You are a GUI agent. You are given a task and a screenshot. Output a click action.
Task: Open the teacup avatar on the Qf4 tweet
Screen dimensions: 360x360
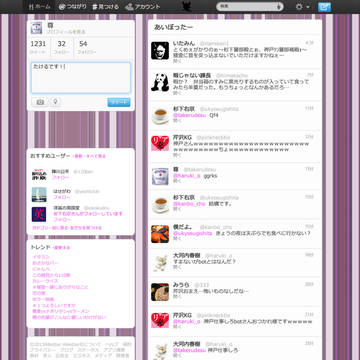pos(160,116)
